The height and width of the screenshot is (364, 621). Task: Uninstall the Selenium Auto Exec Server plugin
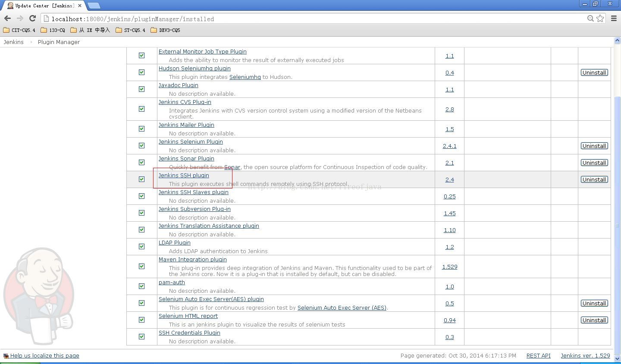click(x=594, y=303)
